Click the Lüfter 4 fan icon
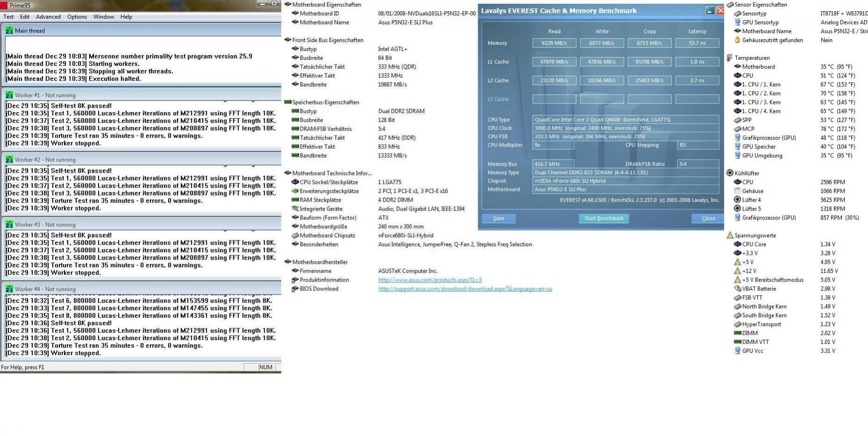Image resolution: width=868 pixels, height=436 pixels. click(x=738, y=200)
